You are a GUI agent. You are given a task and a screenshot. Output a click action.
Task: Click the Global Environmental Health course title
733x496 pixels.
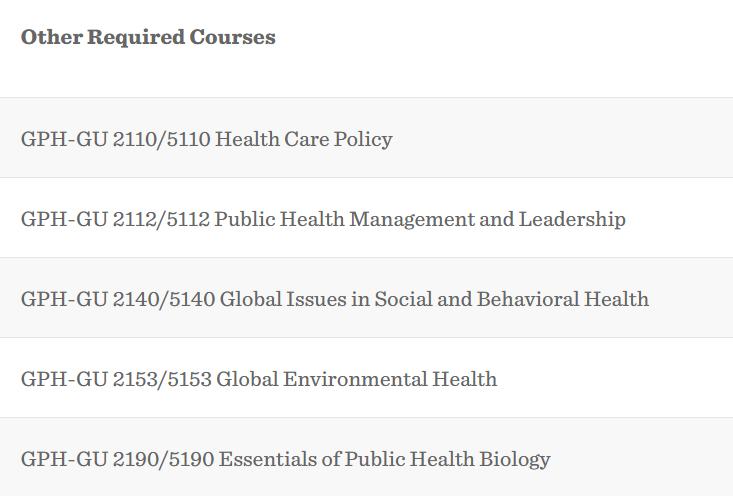coord(356,379)
